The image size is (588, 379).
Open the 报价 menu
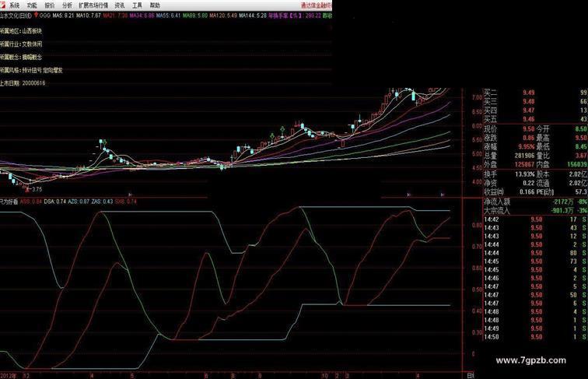click(50, 5)
